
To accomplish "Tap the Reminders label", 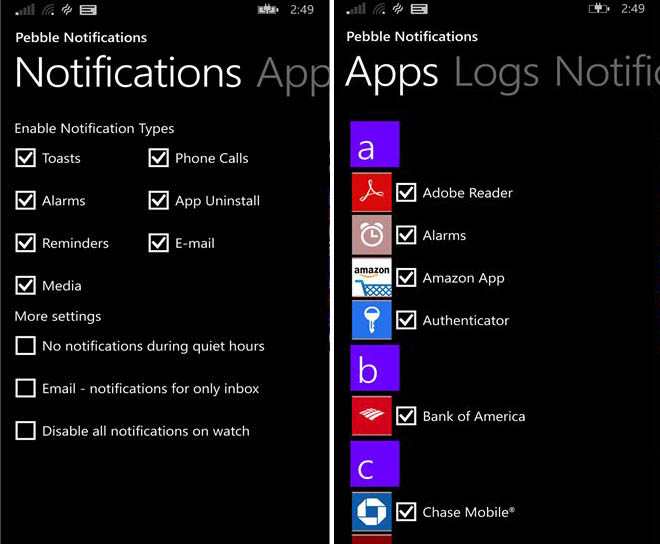I will point(75,243).
